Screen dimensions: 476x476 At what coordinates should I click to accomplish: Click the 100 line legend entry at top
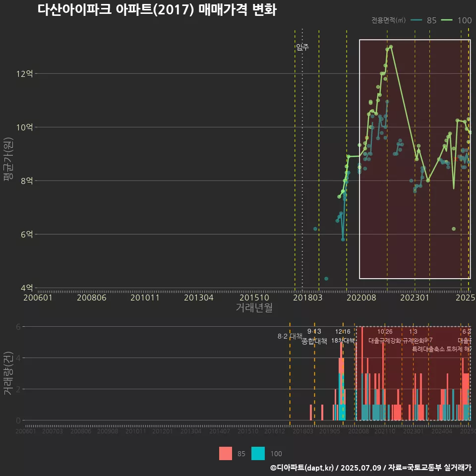456,20
